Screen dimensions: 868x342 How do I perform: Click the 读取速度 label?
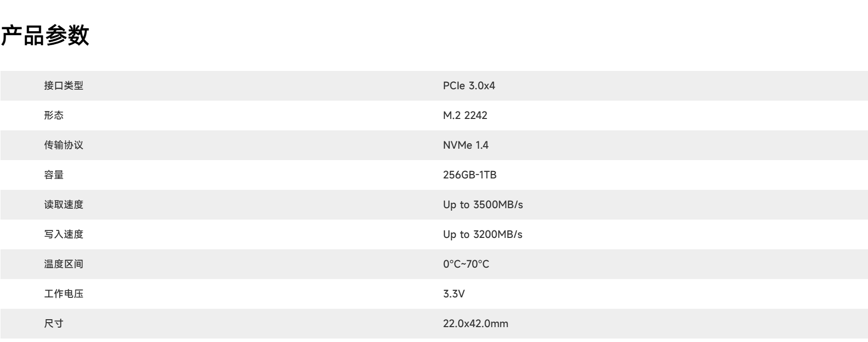tap(63, 205)
